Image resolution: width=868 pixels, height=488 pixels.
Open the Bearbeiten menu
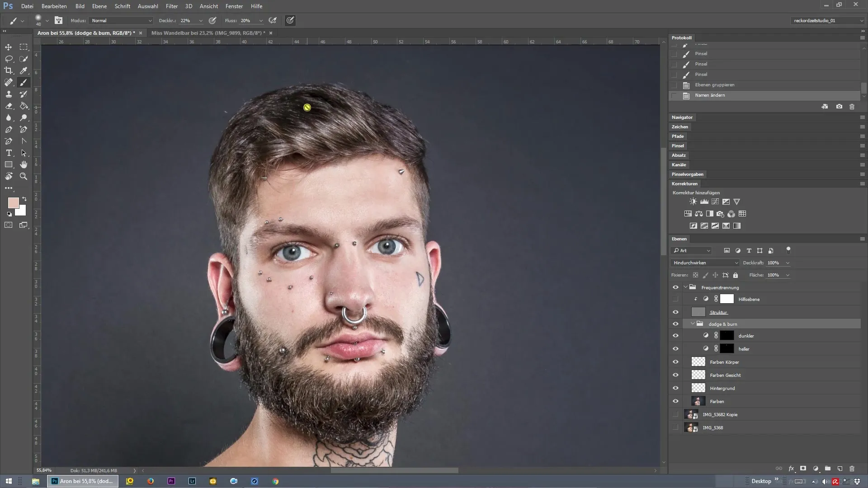click(x=54, y=6)
